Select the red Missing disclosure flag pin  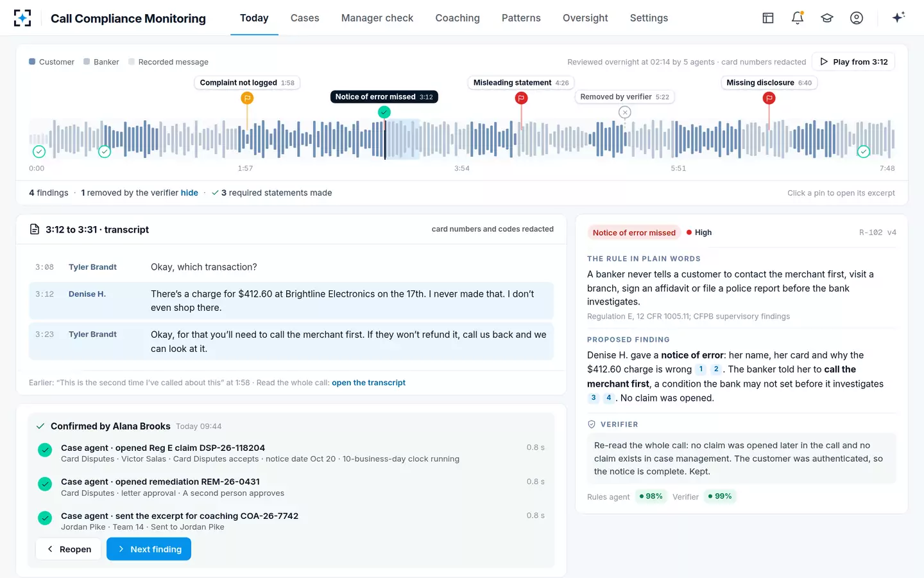[769, 98]
